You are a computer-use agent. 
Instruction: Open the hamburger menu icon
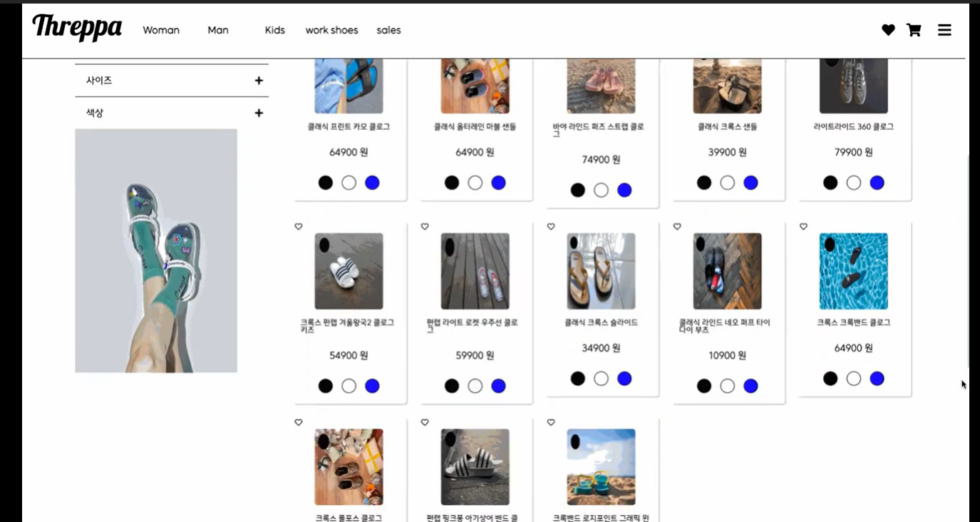(x=944, y=30)
